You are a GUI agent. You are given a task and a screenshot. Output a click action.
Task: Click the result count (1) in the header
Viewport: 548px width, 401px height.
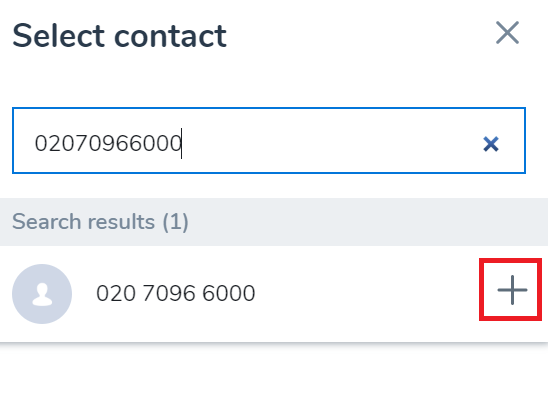pos(175,222)
